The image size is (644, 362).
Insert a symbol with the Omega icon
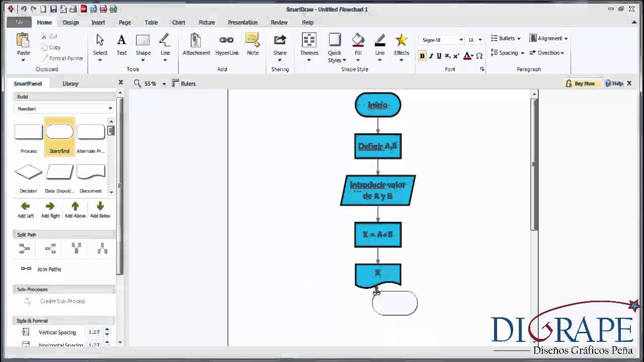[479, 56]
